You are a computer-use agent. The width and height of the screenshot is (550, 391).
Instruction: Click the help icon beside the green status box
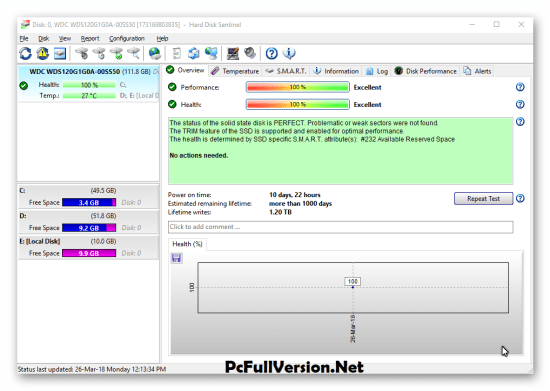click(x=520, y=122)
